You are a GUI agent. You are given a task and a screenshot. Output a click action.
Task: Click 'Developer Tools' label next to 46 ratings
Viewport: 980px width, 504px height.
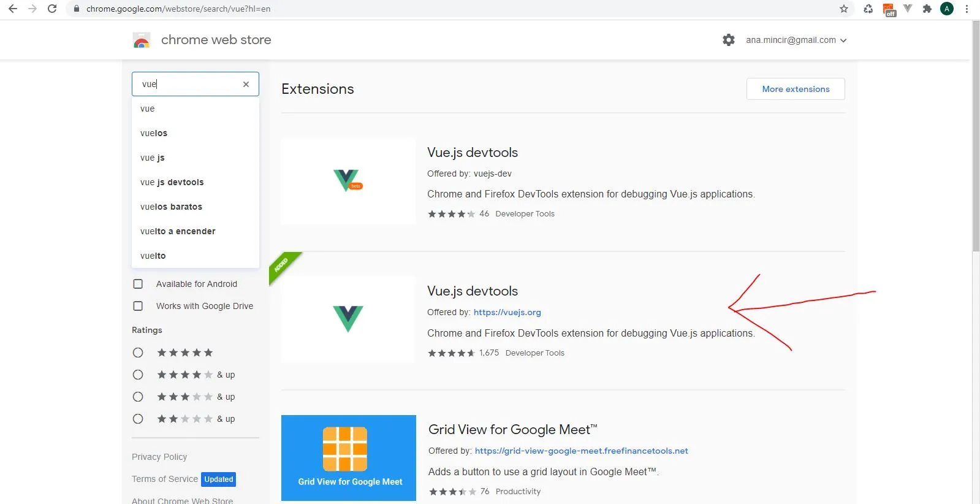point(525,214)
